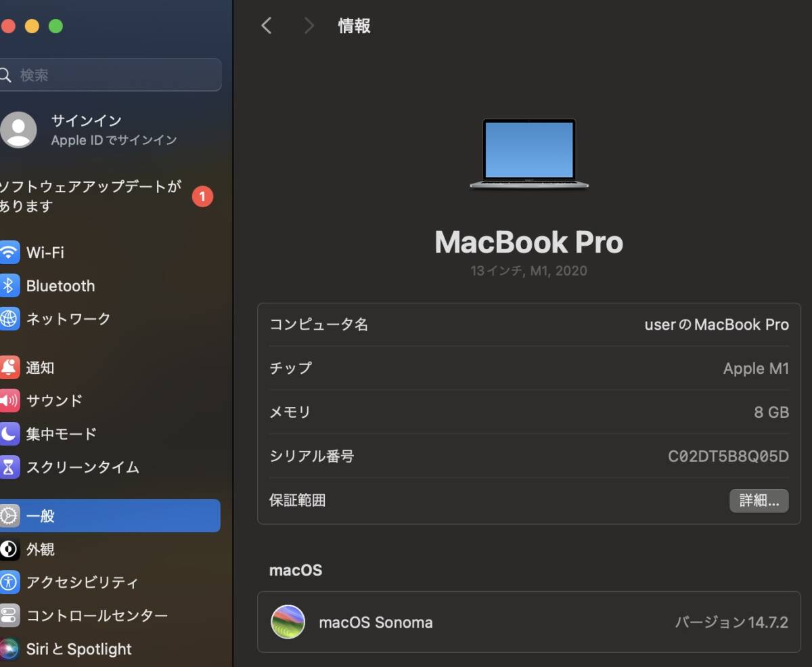Click the macOS section header
Viewport: 812px width, 667px height.
296,570
